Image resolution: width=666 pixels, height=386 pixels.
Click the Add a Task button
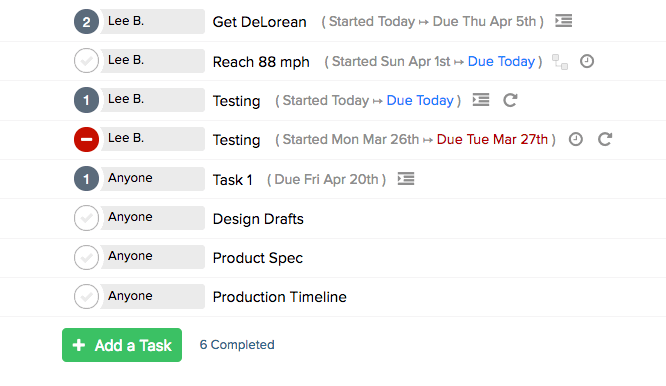pyautogui.click(x=122, y=345)
